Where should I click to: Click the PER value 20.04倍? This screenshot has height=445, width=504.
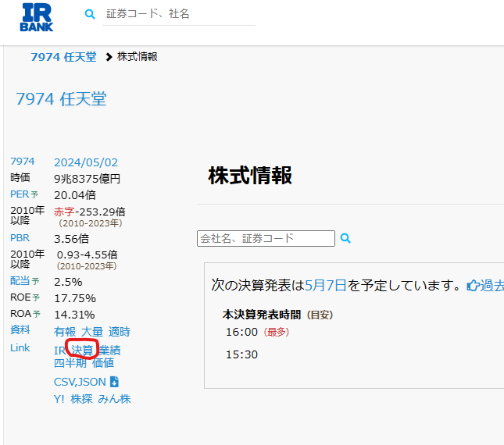(x=75, y=195)
